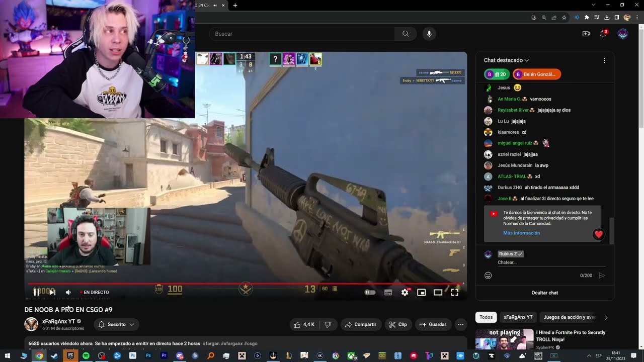Image resolution: width=644 pixels, height=362 pixels.
Task: Send a heart reaction in chat
Action: 598,234
